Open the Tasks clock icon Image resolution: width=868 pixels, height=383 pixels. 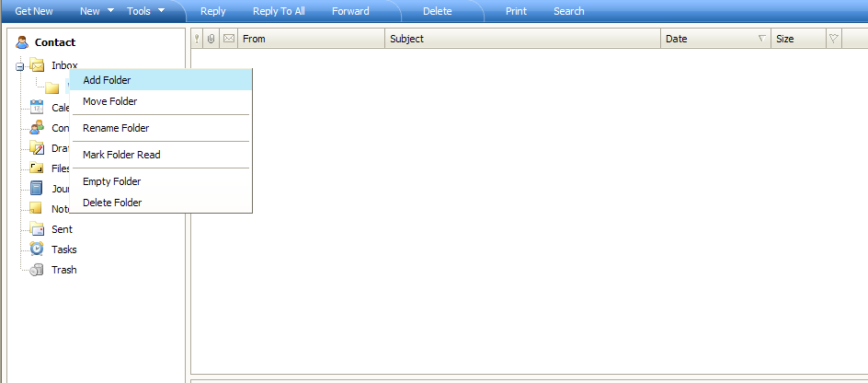point(37,250)
